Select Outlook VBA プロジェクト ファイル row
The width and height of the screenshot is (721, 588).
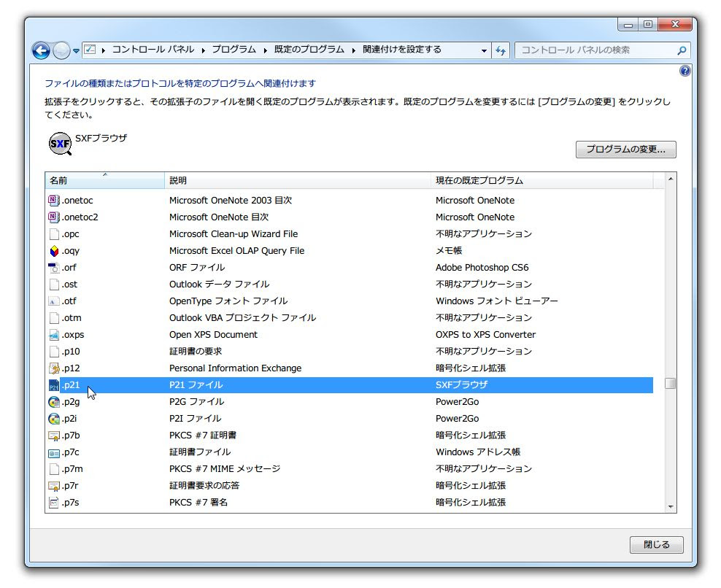coord(350,318)
